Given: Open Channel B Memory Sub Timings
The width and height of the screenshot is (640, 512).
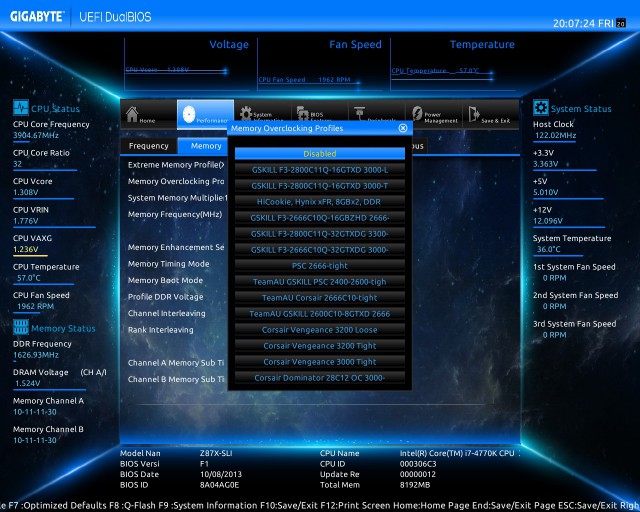Looking at the screenshot, I should (176, 379).
